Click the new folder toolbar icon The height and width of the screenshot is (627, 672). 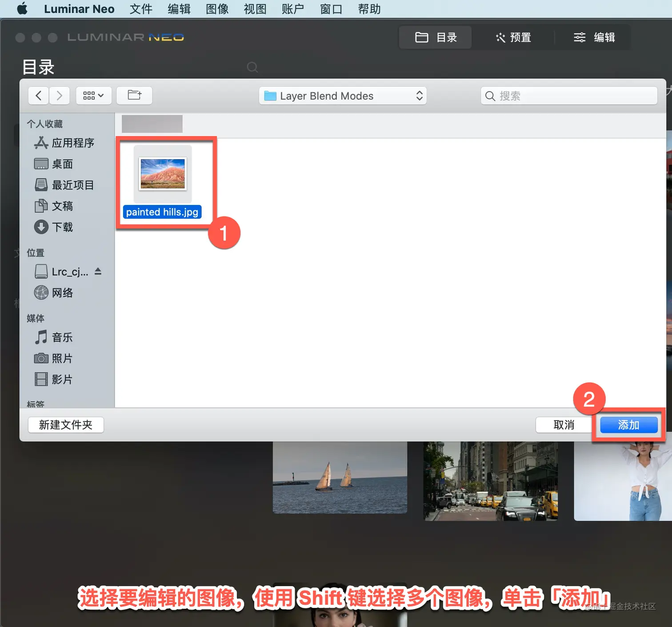pos(134,96)
